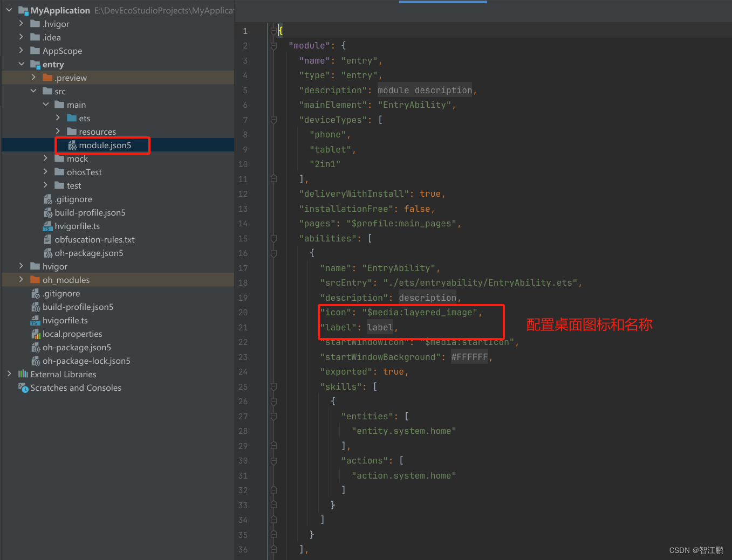Click the oh_modules orange folder icon
Screen dimensions: 732x560
[35, 280]
